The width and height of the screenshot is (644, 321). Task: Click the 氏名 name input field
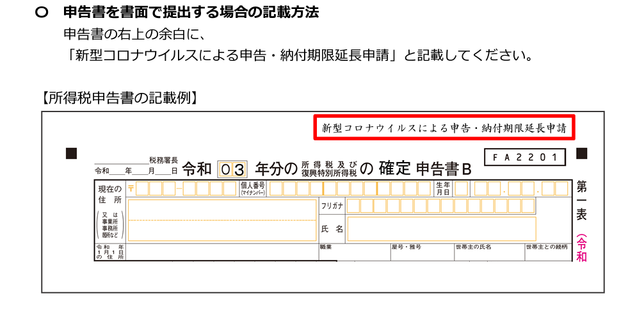click(441, 229)
